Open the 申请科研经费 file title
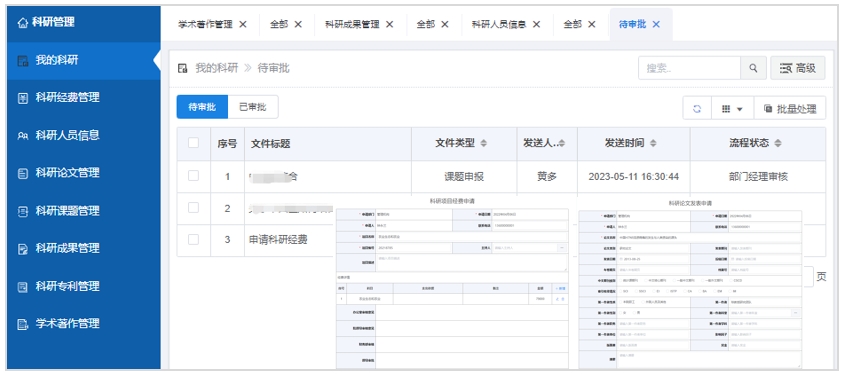 [279, 240]
